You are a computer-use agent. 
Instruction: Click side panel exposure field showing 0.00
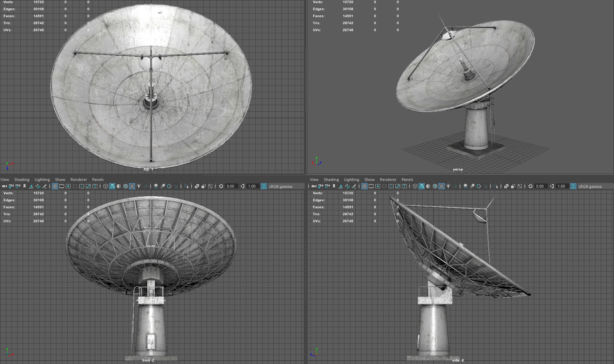tap(541, 186)
